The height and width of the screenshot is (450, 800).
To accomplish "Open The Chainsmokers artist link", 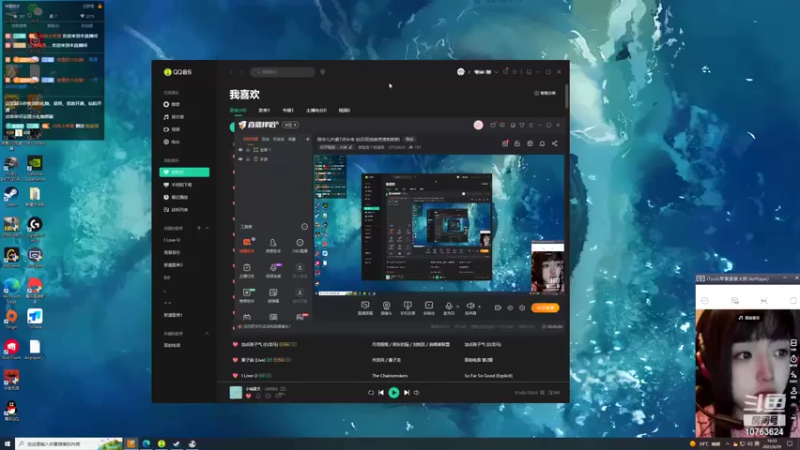I will point(390,376).
